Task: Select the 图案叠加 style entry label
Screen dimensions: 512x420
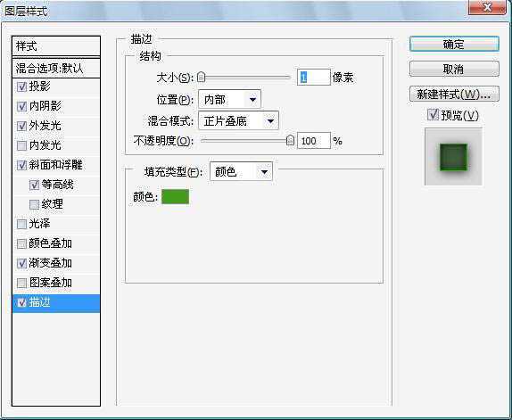Action: [x=51, y=283]
